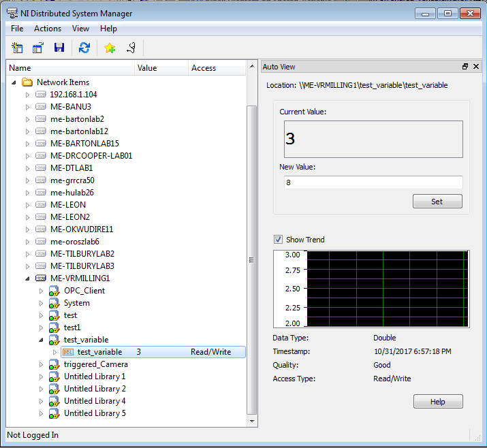Expand the ME-DRCOOPER-LAB01 node
The image size is (487, 448).
(27, 156)
